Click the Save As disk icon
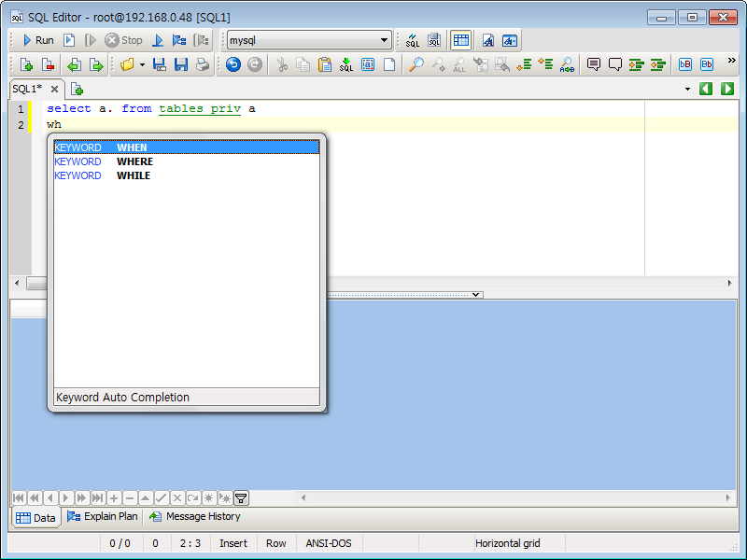This screenshot has width=747, height=560. coord(181,64)
